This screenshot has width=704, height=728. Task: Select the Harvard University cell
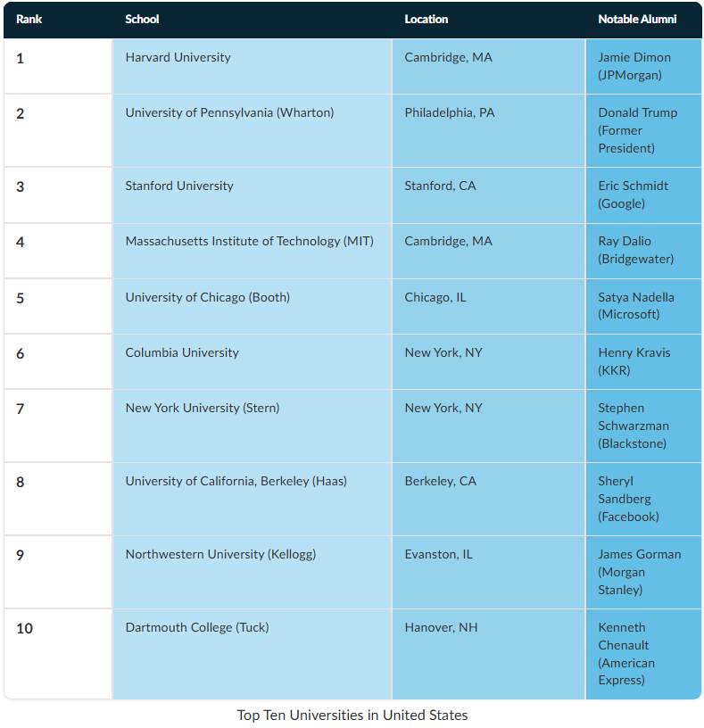coord(253,66)
